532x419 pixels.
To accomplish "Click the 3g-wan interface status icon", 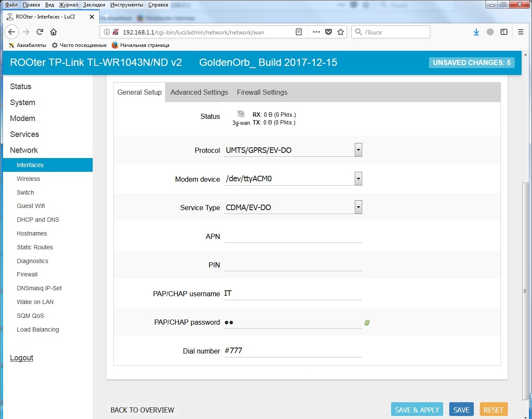I will (x=241, y=114).
